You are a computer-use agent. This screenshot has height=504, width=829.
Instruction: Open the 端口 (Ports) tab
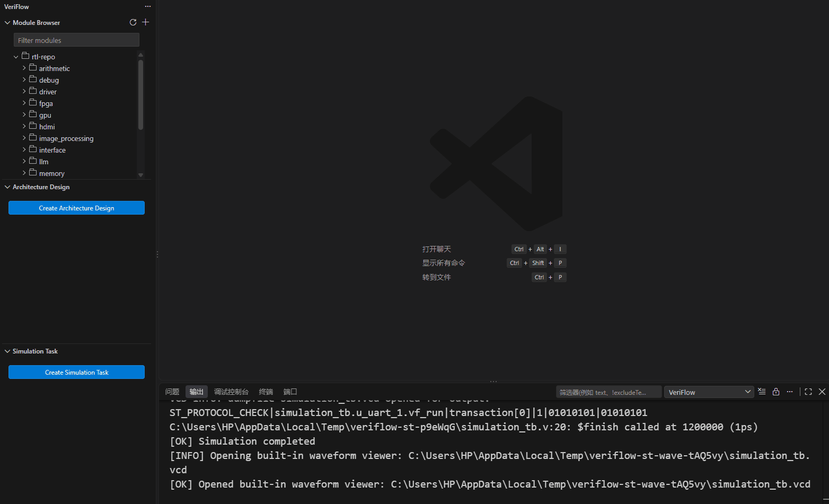tap(290, 392)
